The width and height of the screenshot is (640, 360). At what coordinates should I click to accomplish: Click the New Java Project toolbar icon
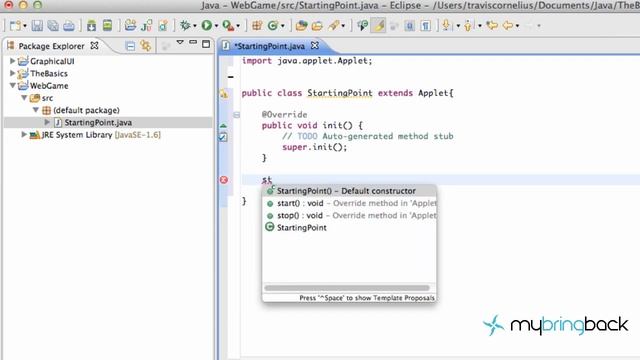130,25
